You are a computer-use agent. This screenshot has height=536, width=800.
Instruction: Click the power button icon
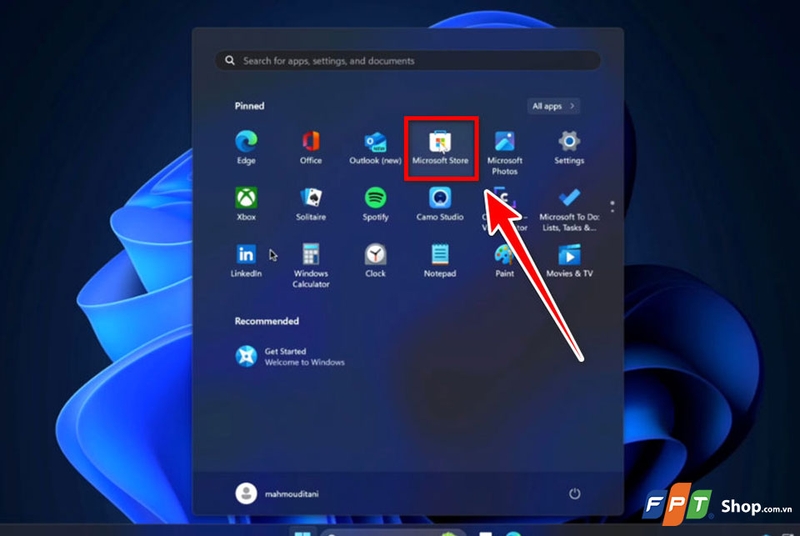coord(574,494)
